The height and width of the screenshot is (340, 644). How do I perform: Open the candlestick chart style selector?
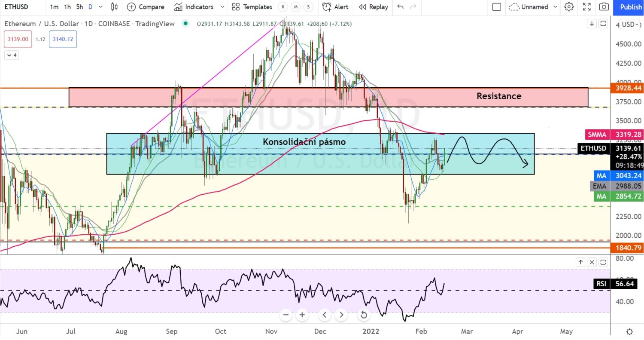point(114,7)
